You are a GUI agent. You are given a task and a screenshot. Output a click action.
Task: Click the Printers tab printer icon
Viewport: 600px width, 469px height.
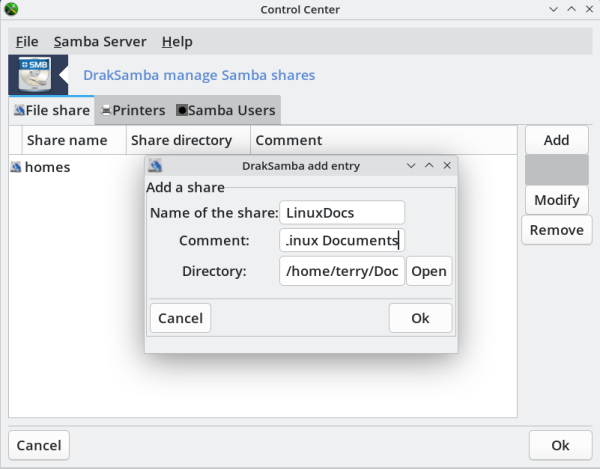[106, 111]
